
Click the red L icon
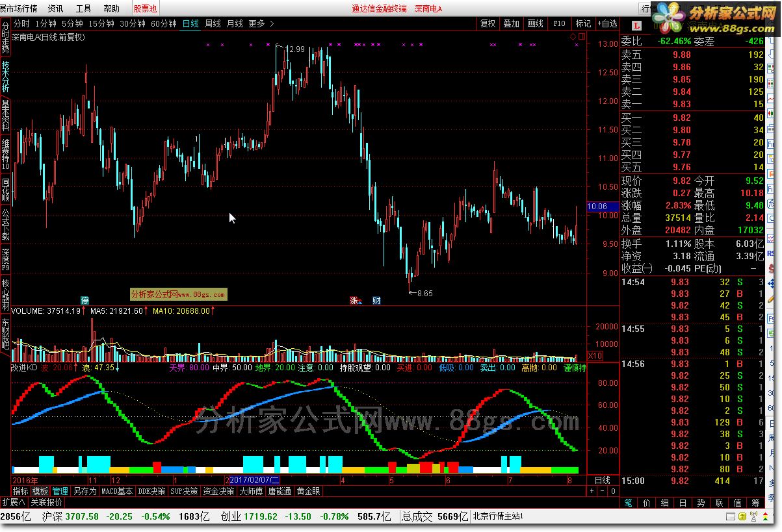point(637,25)
